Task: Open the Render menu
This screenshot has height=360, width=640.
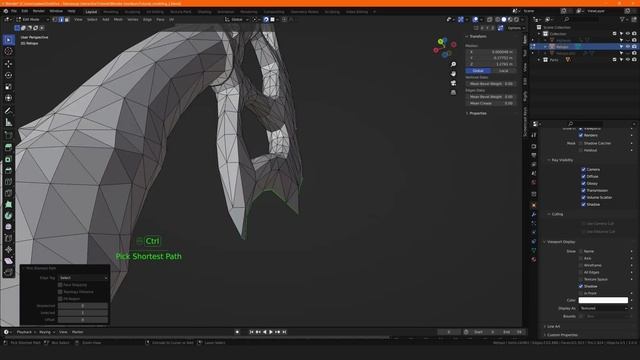Action: click(38, 11)
